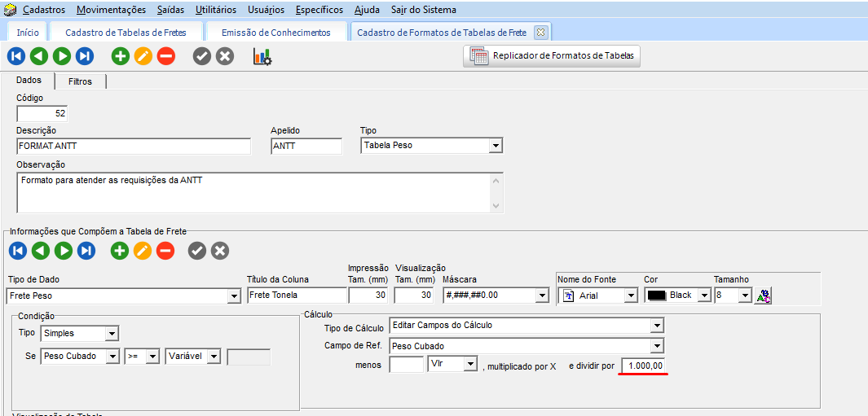Go to last record in top toolbar
The width and height of the screenshot is (868, 416).
[x=85, y=56]
